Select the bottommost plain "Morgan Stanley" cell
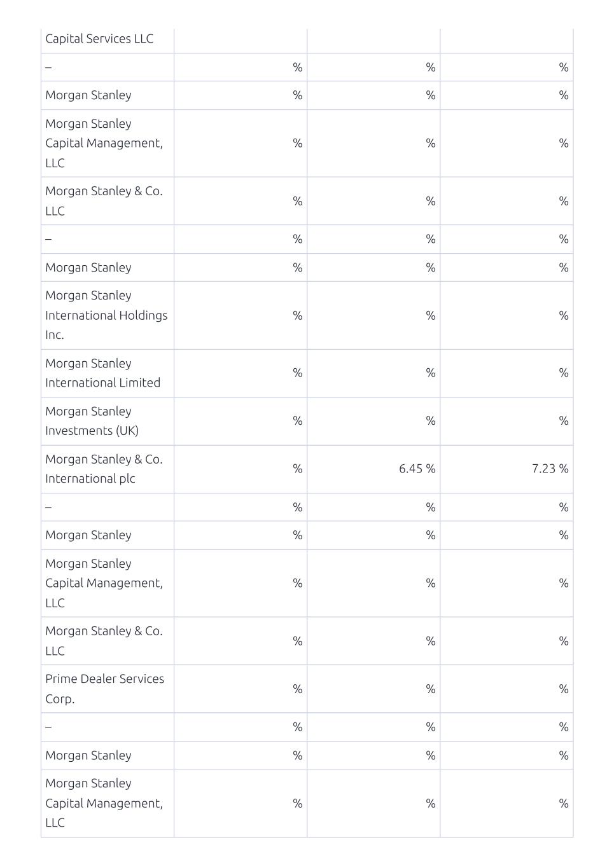 (107, 755)
